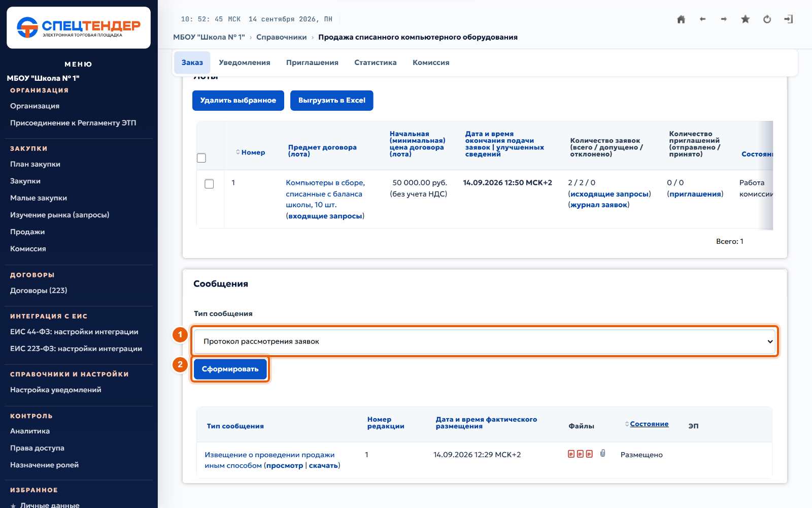Screen dimensions: 812x508
Task: Click the deadline 14.09.2026 12:50 МСК+2
Action: 507,182
